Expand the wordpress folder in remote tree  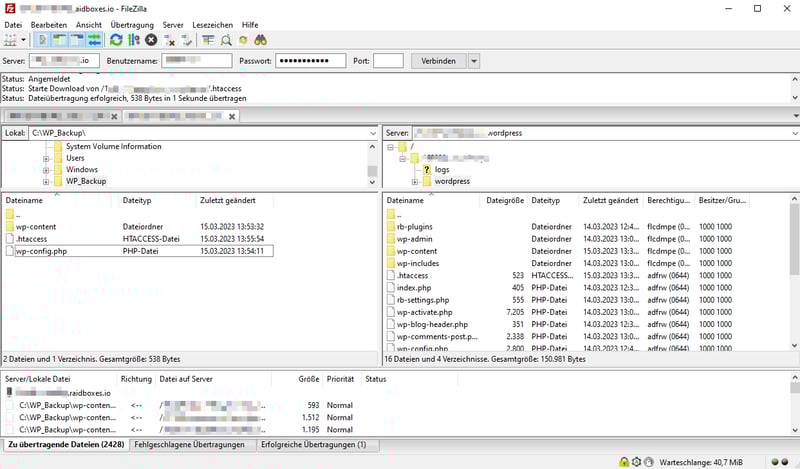tap(415, 182)
